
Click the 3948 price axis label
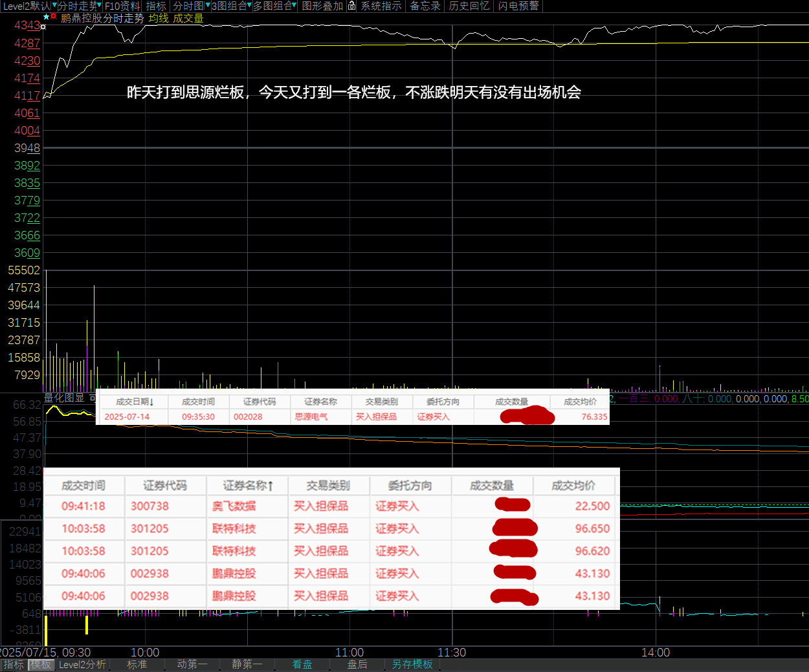click(x=27, y=148)
